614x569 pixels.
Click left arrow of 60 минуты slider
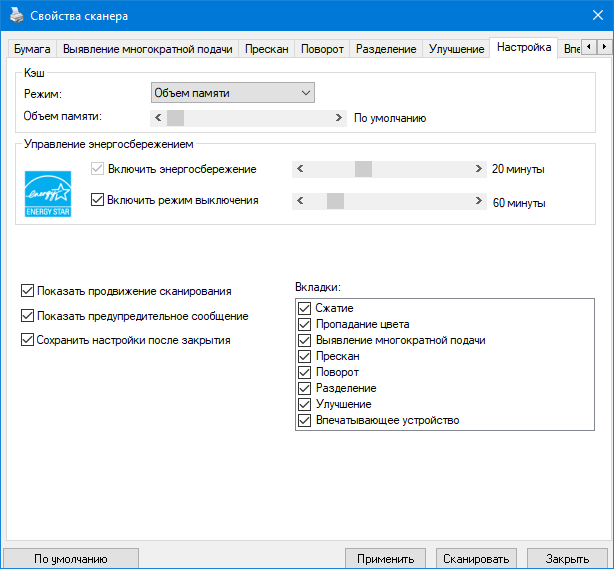coord(300,201)
